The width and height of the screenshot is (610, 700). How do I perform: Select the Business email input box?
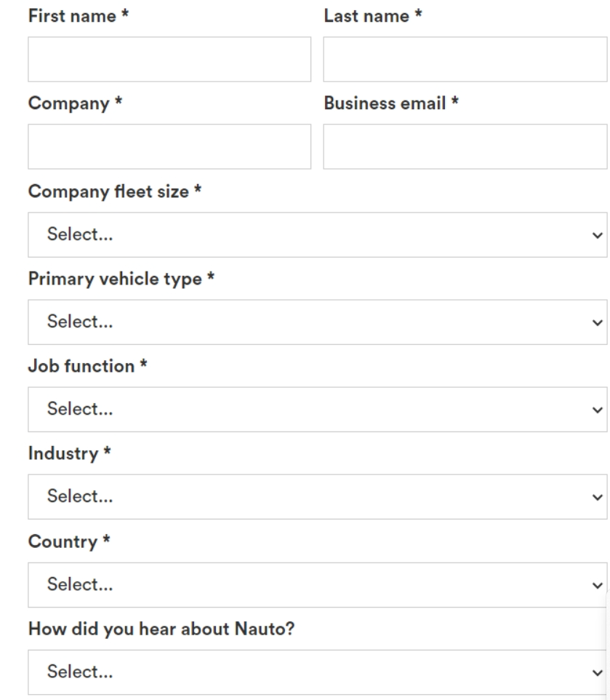click(x=466, y=146)
